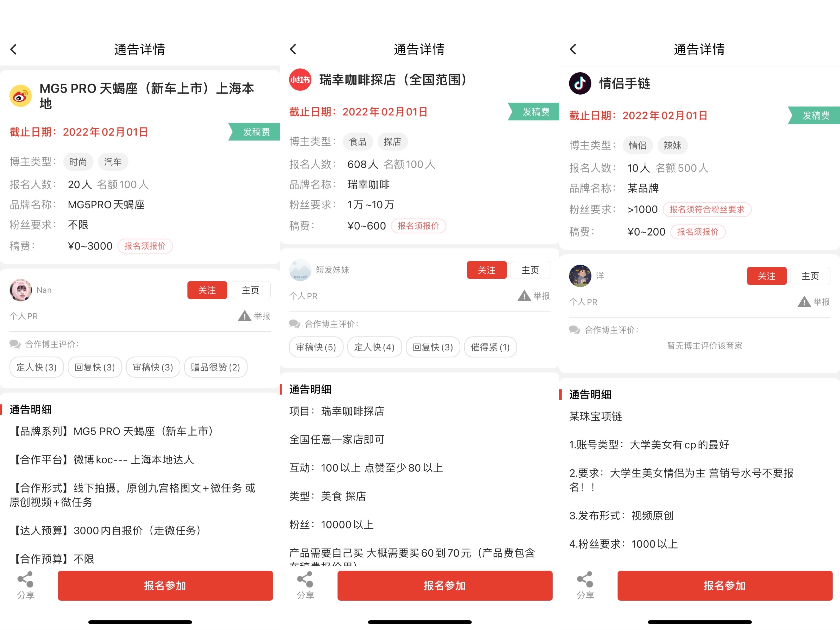Select the 汽车 blogger type tag
The image size is (840, 630).
point(113,162)
